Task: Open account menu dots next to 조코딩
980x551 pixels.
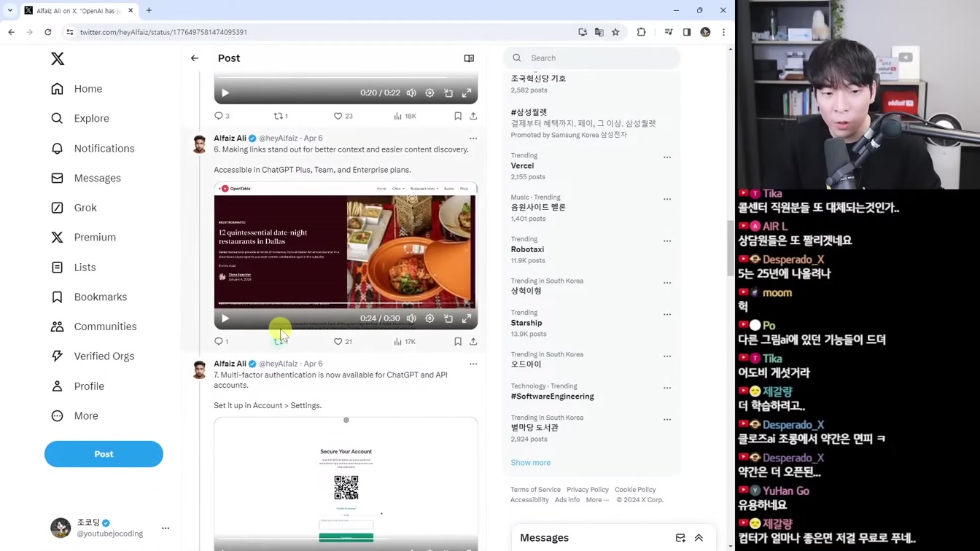Action: click(166, 528)
